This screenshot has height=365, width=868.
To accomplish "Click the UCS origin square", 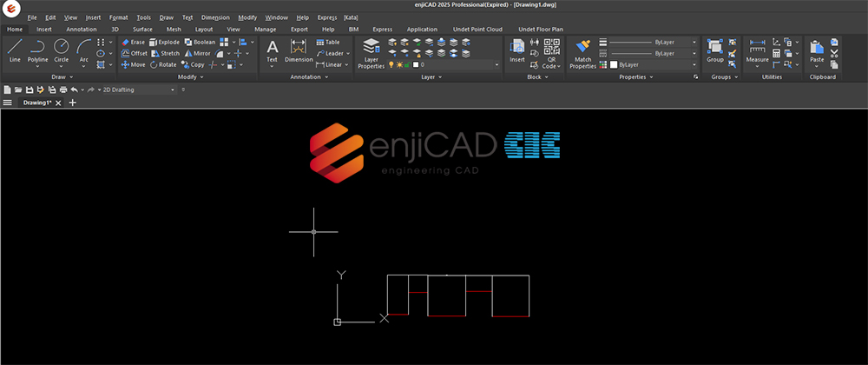I will [337, 322].
